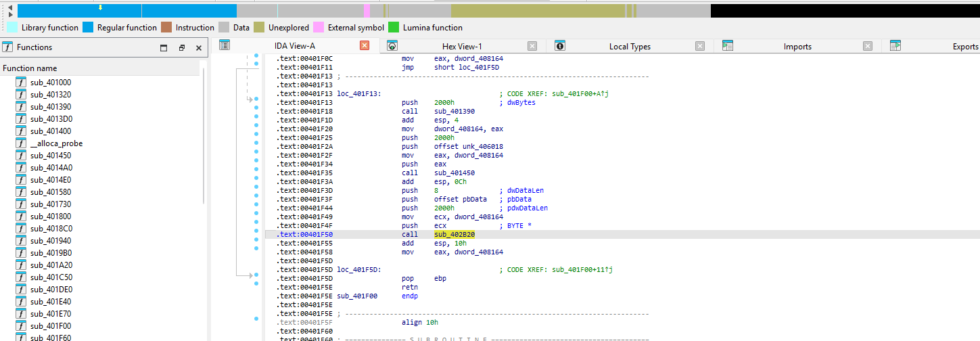Click the function icon beside sub_401C50
This screenshot has width=980, height=341.
coord(21,277)
